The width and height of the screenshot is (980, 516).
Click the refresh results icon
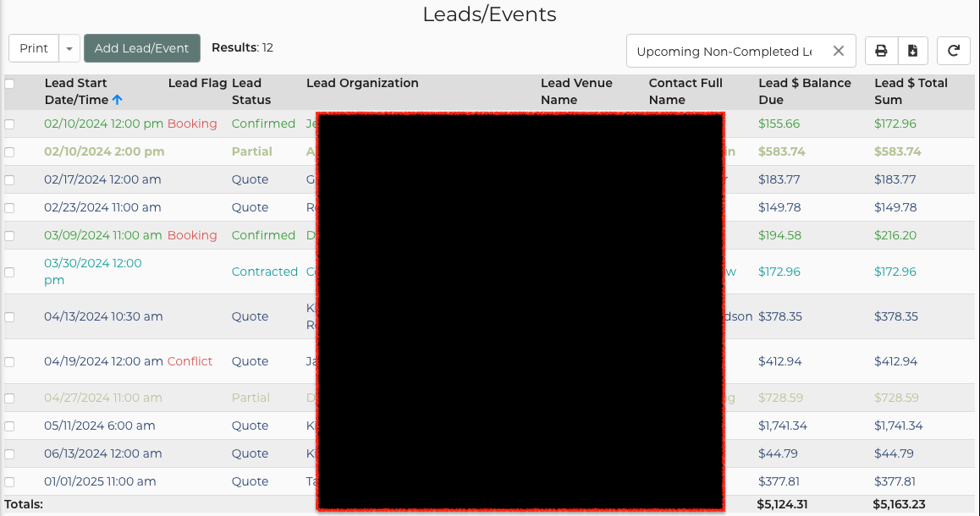coord(954,51)
